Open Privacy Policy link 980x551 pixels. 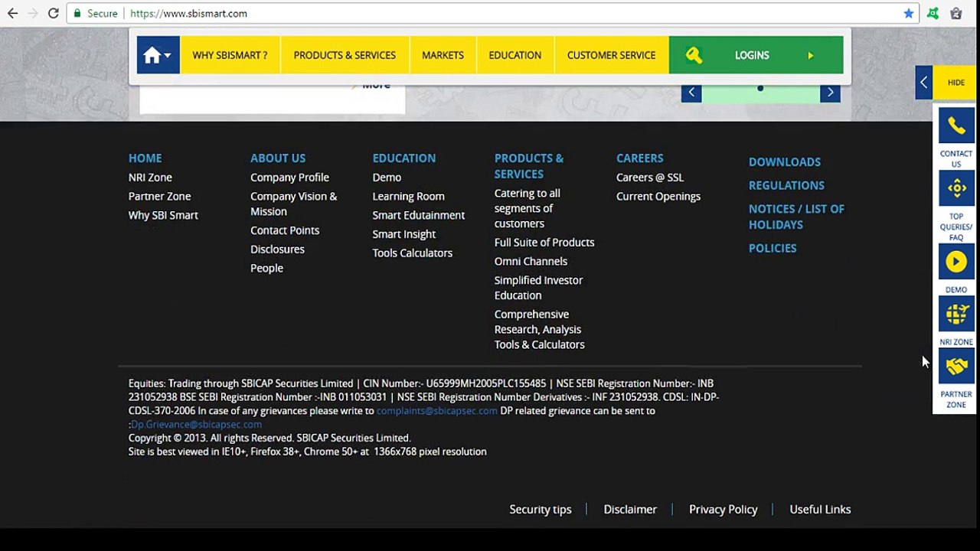coord(724,510)
